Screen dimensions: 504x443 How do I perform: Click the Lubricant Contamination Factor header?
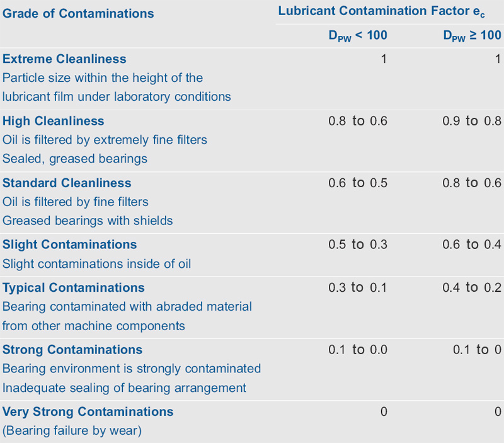tap(381, 11)
